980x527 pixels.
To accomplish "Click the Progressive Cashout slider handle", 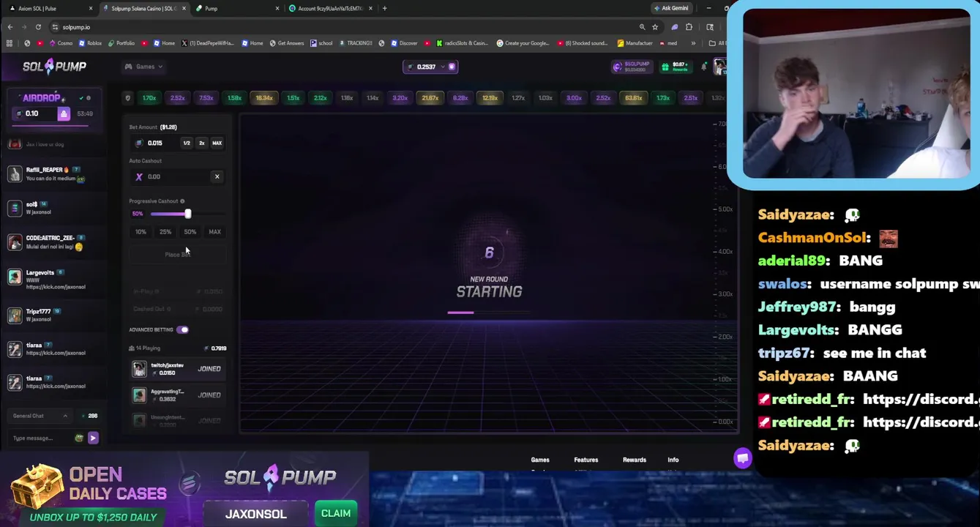I will 187,214.
